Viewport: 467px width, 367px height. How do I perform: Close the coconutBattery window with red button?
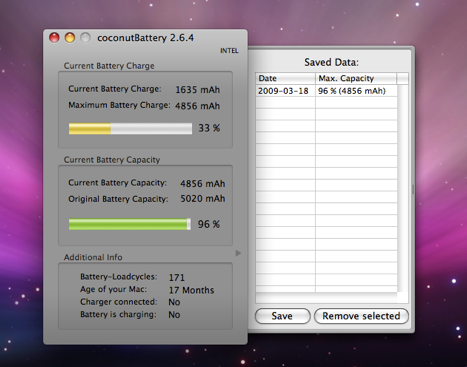pos(54,38)
